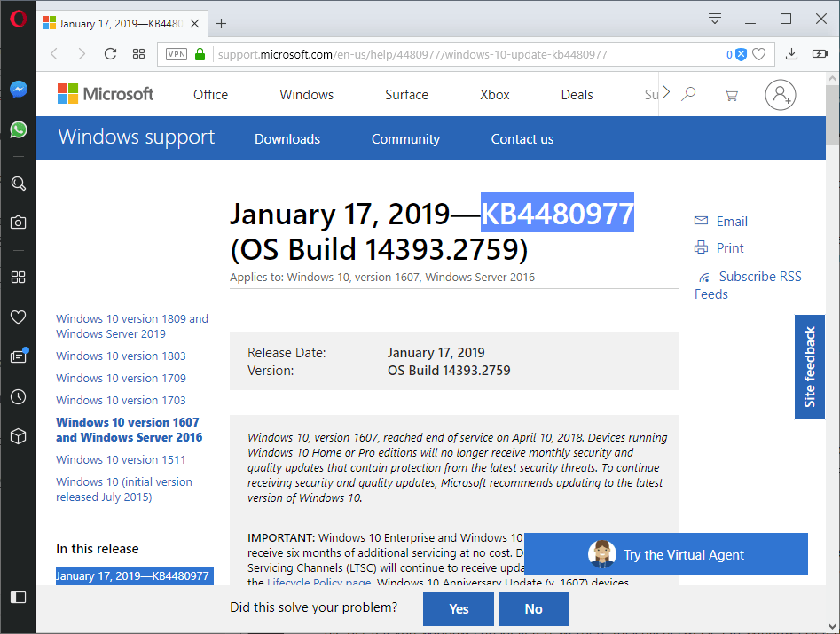This screenshot has height=634, width=840.
Task: Open battery saver icon
Action: click(x=820, y=53)
